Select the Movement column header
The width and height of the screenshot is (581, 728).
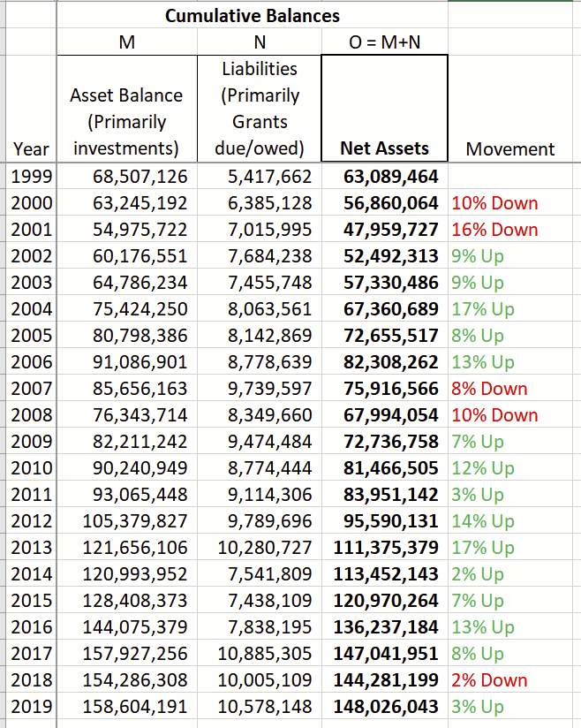(510, 148)
